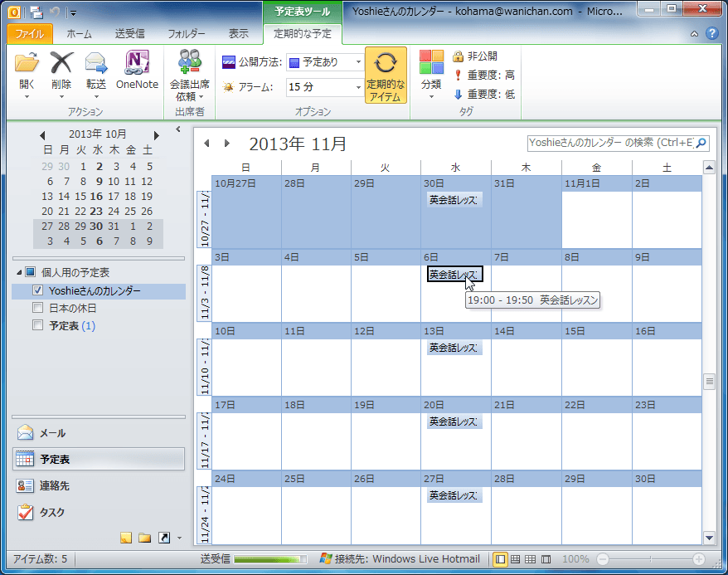Minimize the ribbon with the caret icon

[x=694, y=34]
